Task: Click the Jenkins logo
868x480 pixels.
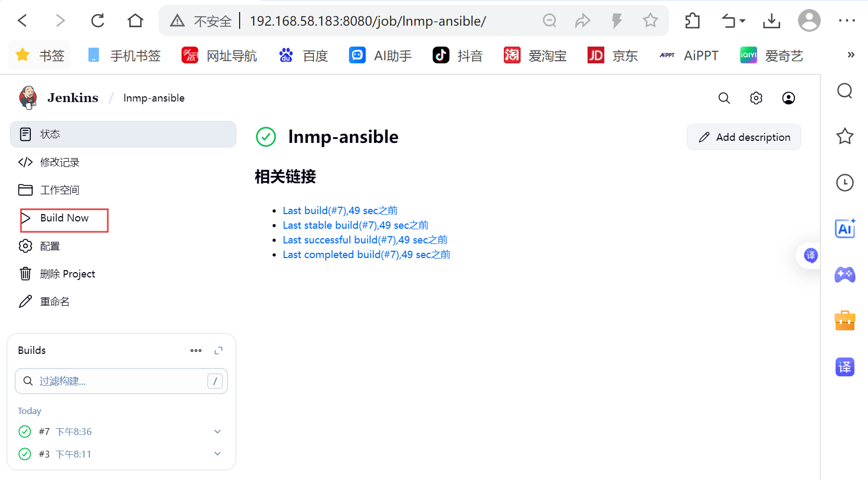Action: coord(28,98)
